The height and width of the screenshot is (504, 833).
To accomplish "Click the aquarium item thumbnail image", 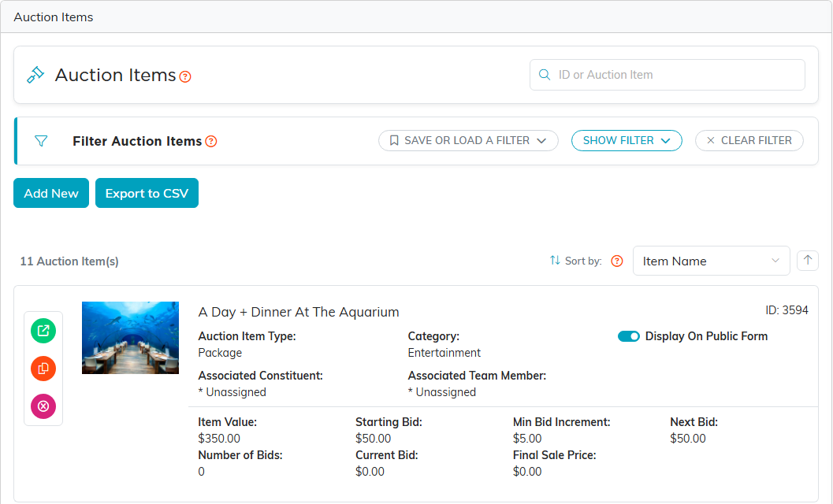I will point(130,338).
